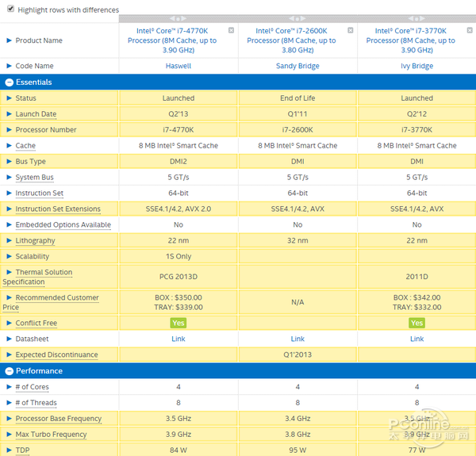Screen dimensions: 476x456
Task: Click the Haswell code name link
Action: click(x=178, y=66)
